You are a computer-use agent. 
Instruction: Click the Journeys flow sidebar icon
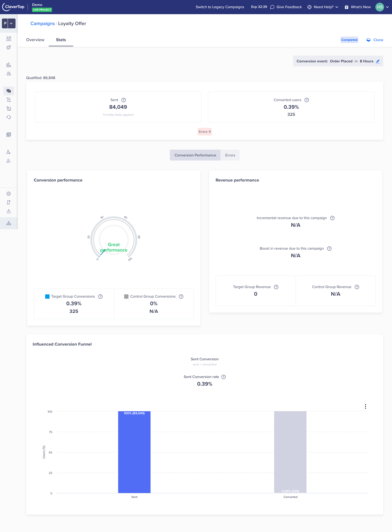pos(9,100)
